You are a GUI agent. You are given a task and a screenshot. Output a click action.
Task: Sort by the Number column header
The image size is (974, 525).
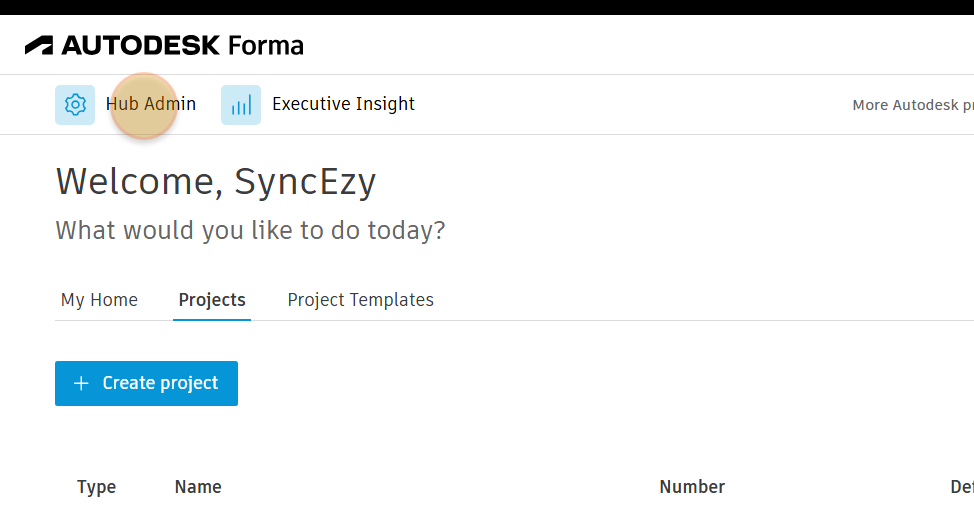[692, 487]
